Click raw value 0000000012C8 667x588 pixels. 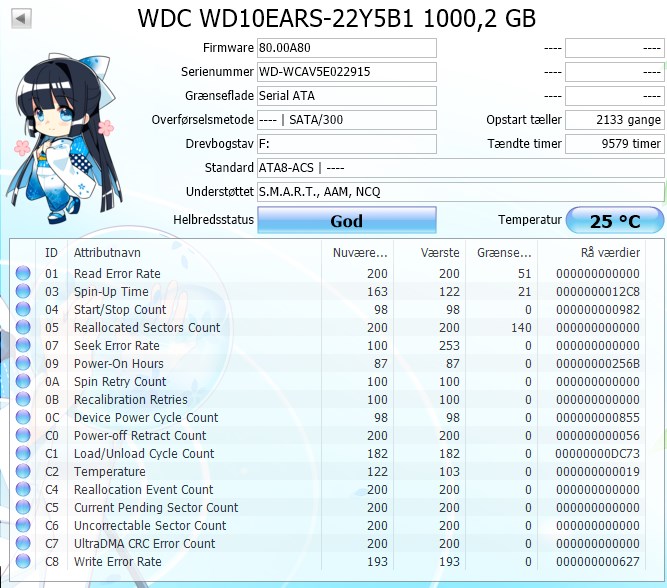point(598,291)
